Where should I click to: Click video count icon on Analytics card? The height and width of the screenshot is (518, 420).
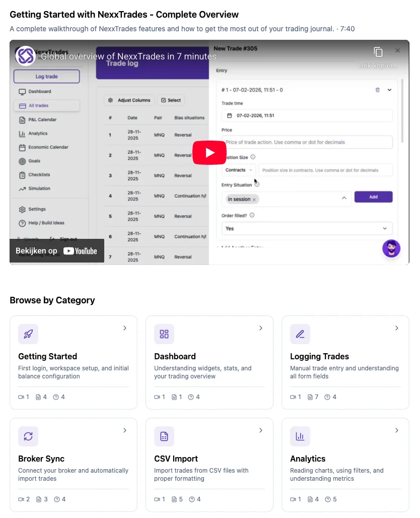pyautogui.click(x=293, y=499)
